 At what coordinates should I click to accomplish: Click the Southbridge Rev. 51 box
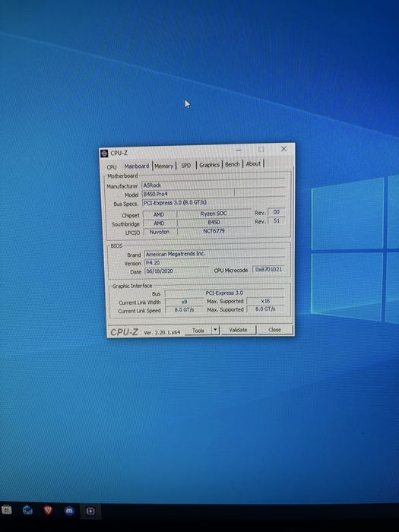point(276,221)
